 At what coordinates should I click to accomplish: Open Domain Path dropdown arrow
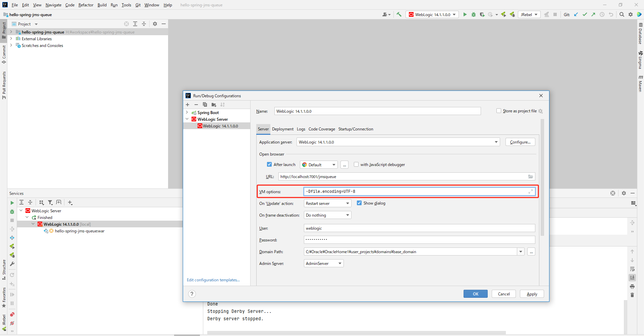(521, 252)
